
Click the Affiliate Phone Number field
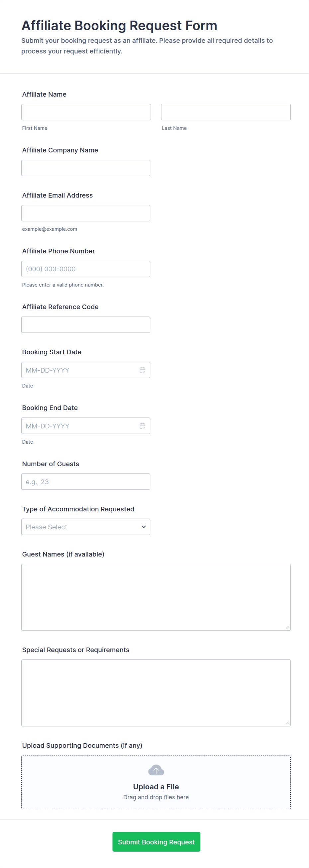(x=86, y=269)
